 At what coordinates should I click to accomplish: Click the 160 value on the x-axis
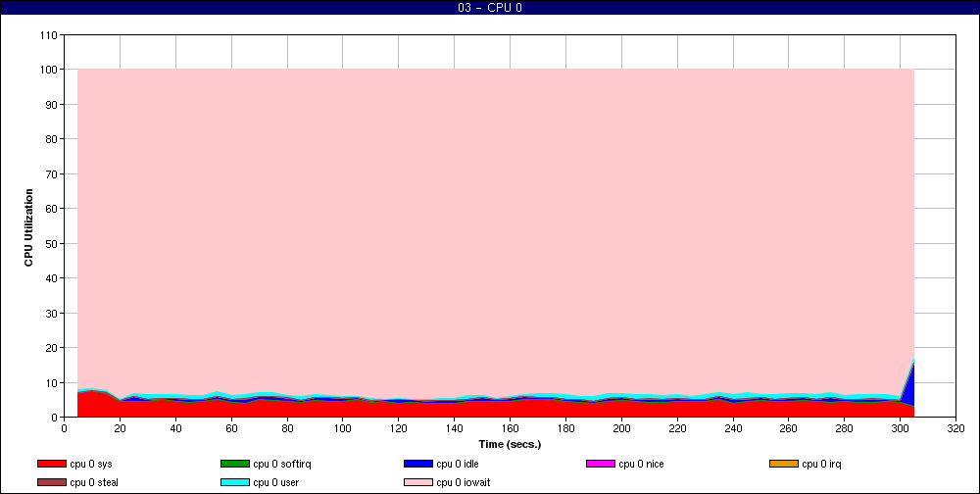pos(510,429)
